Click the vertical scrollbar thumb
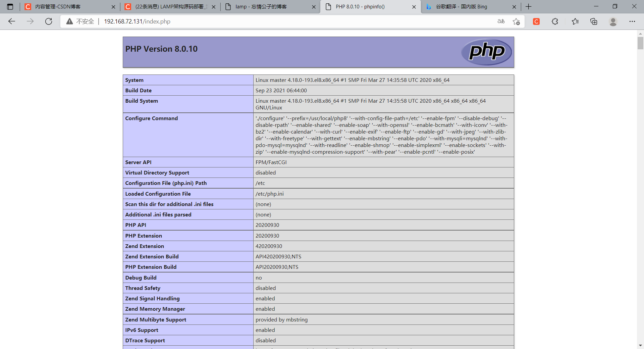644x349 pixels. (640, 43)
